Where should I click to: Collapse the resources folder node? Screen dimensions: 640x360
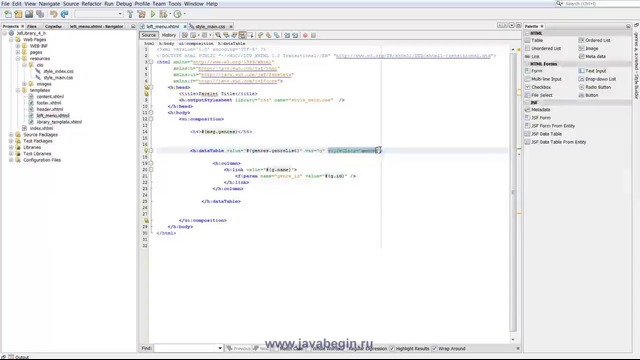pyautogui.click(x=18, y=59)
